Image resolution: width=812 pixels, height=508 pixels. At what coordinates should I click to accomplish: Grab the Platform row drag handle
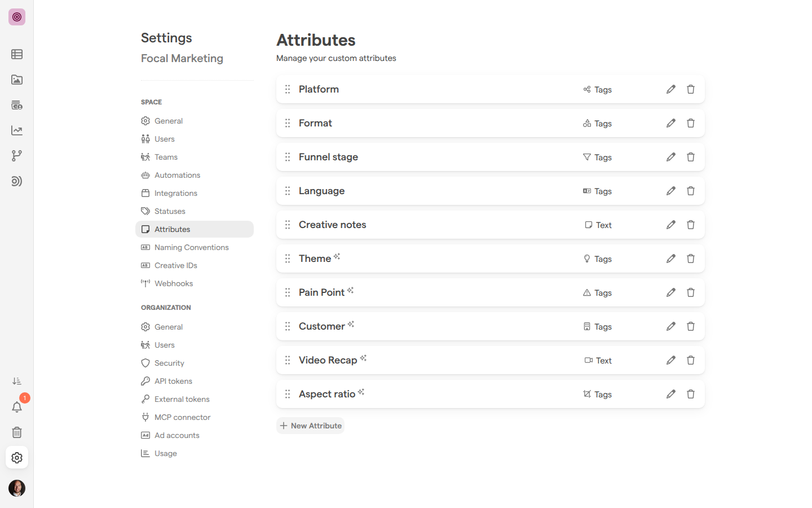point(288,89)
